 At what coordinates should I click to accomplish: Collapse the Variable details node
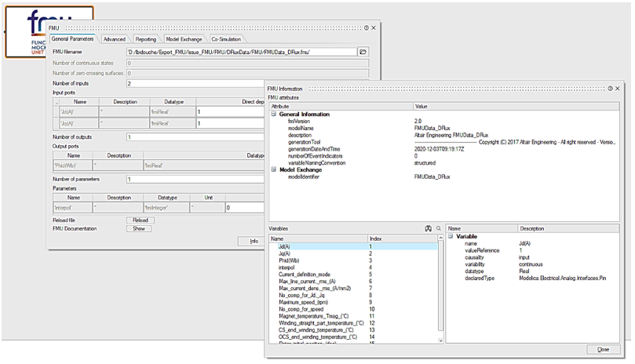[451, 236]
